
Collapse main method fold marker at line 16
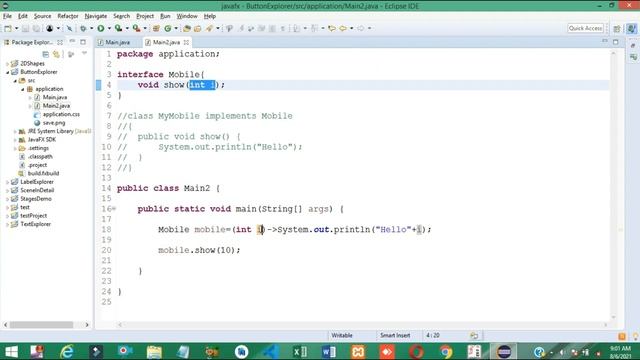click(114, 209)
